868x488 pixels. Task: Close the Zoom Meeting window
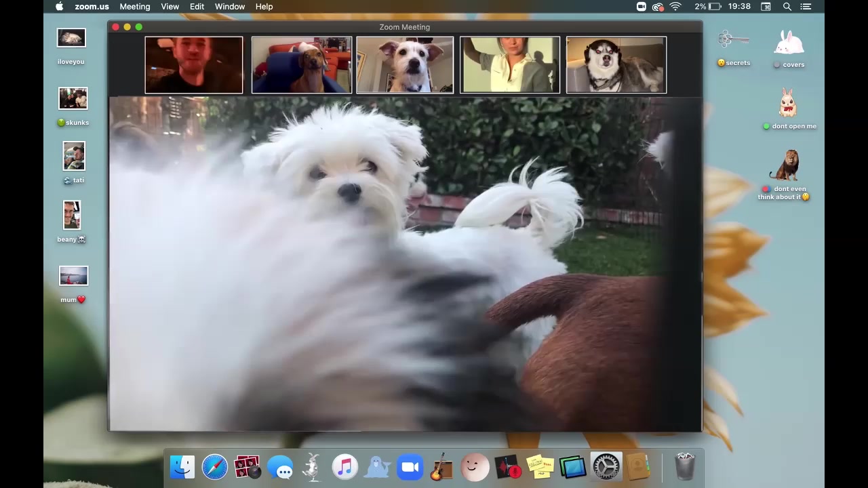tap(116, 26)
